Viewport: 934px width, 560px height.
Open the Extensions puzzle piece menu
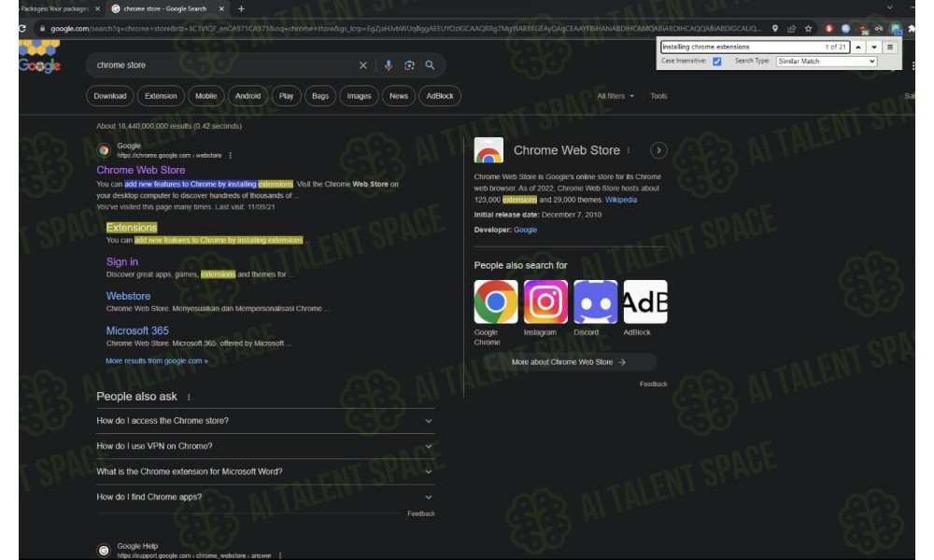point(912,28)
